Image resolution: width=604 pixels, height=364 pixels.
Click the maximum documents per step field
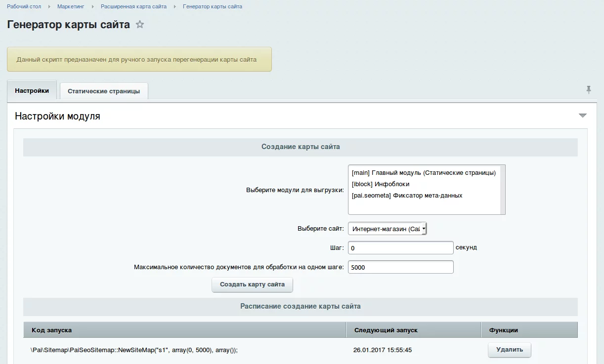(400, 267)
